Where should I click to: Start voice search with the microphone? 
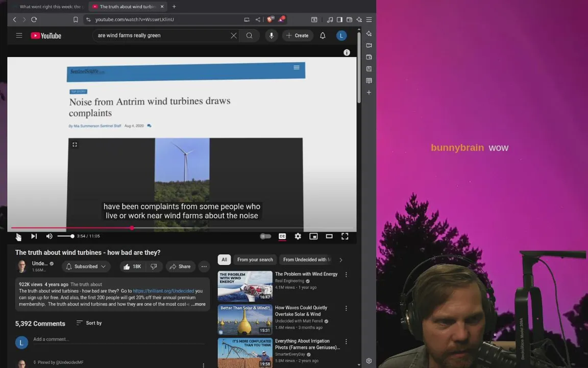click(x=272, y=36)
